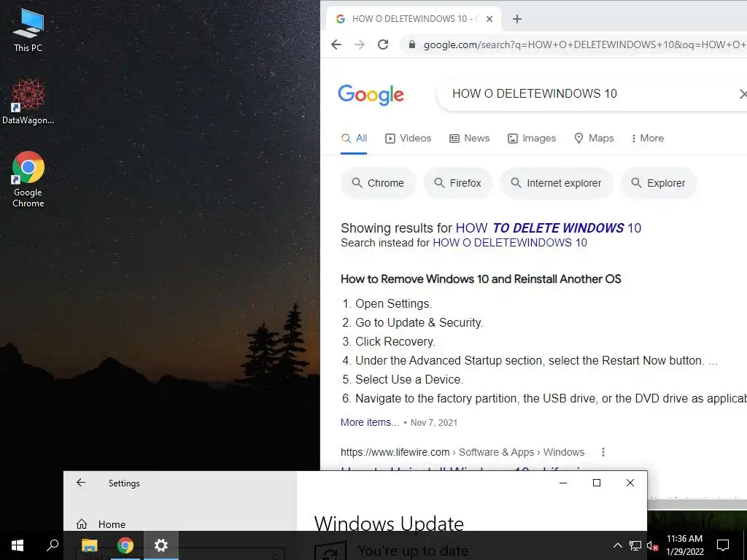Click the More items... link

click(x=370, y=422)
